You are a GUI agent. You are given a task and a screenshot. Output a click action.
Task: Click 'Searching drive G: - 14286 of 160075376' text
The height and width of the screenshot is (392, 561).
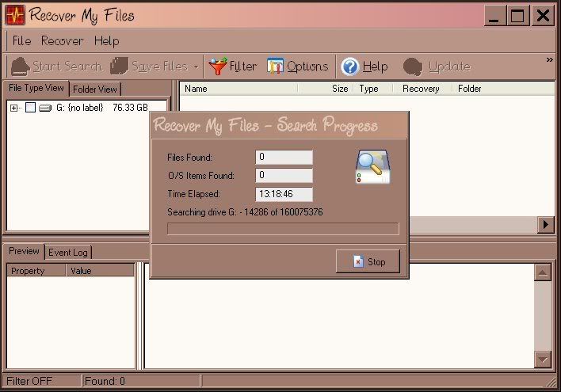point(245,212)
